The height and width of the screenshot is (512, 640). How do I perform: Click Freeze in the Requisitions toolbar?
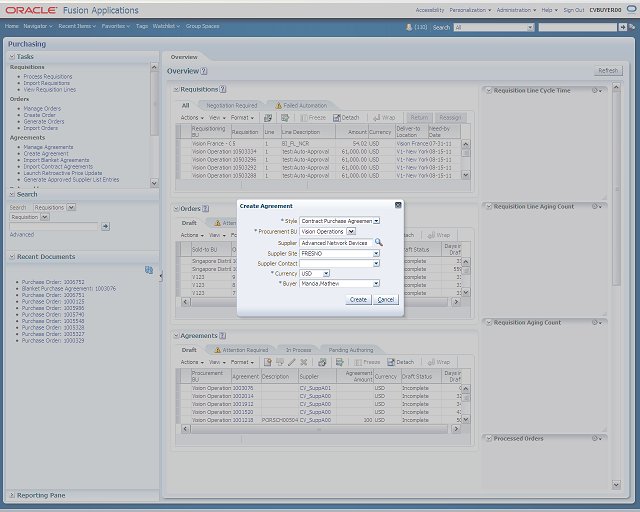(313, 118)
